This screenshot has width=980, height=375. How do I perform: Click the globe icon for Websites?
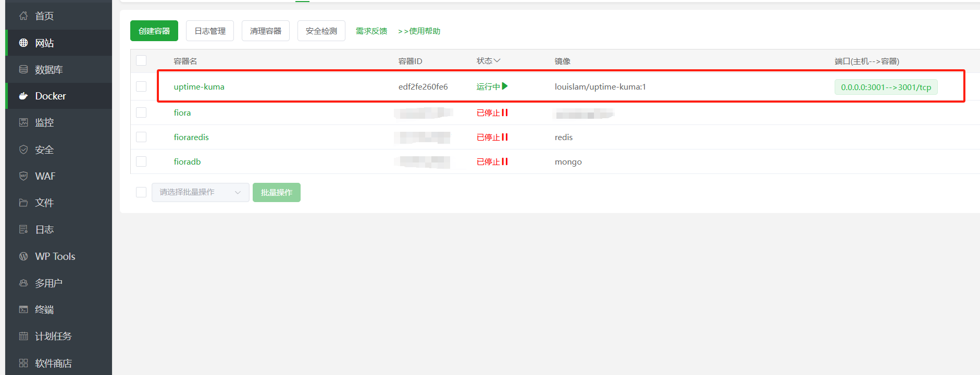click(23, 43)
